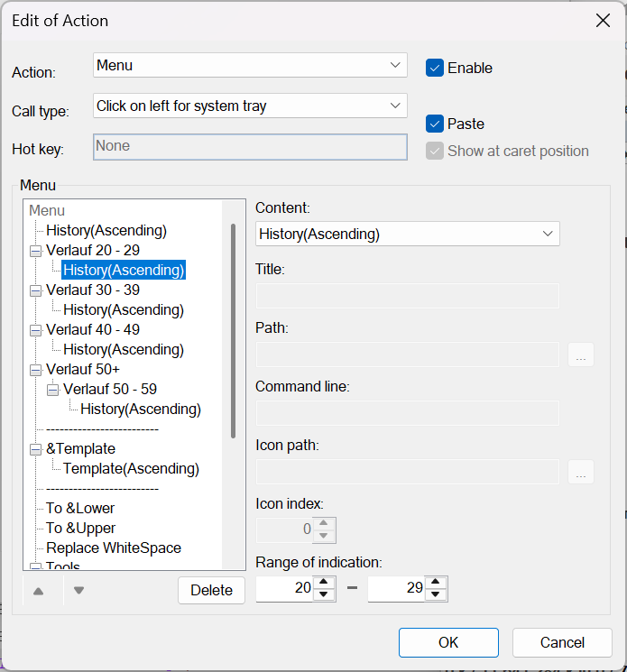Click the browse button next to Path
The width and height of the screenshot is (627, 672).
point(580,354)
